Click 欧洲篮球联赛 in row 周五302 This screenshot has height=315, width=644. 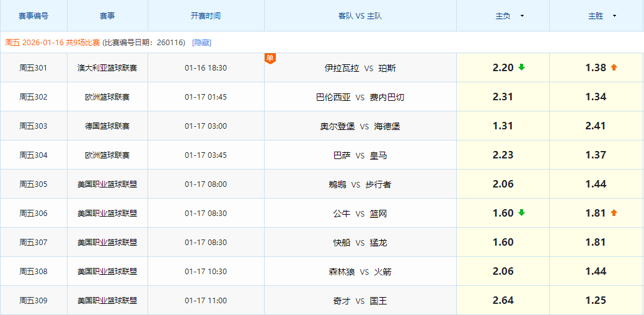point(107,97)
